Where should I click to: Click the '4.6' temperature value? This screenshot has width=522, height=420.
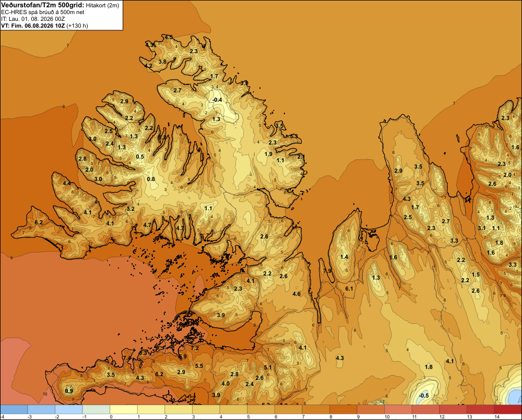tap(296, 294)
